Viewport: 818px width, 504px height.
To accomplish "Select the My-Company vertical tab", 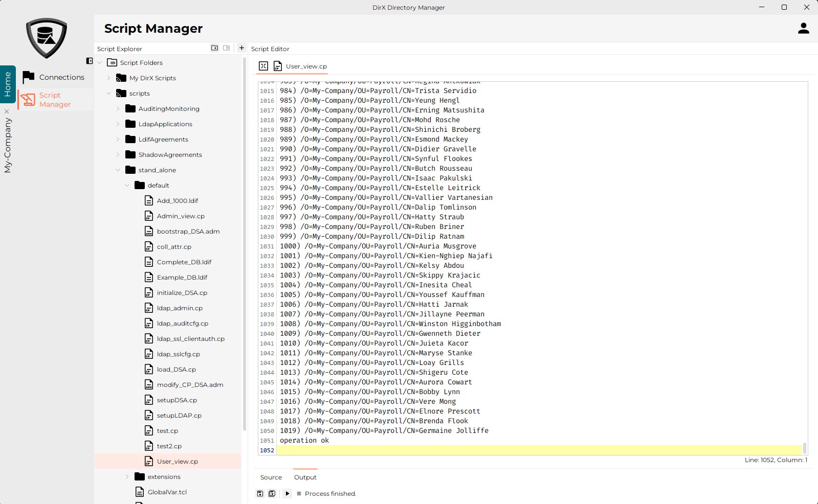I will click(8, 145).
